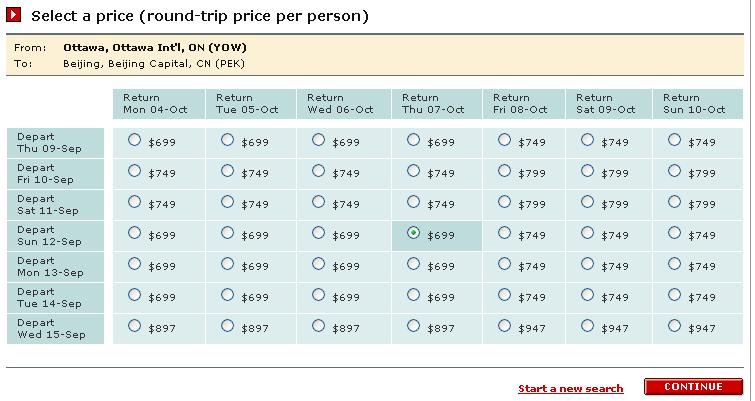
Task: Select $699 fare departing Sun 12-Sep returning Tue 05-Oct
Action: [227, 233]
